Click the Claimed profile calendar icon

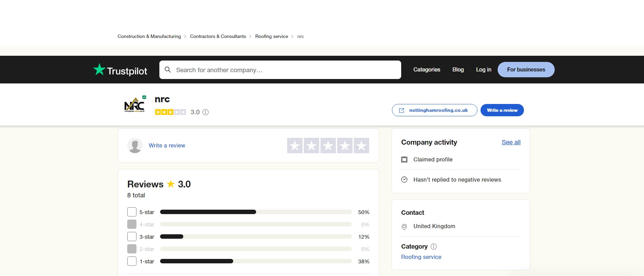[x=404, y=159]
